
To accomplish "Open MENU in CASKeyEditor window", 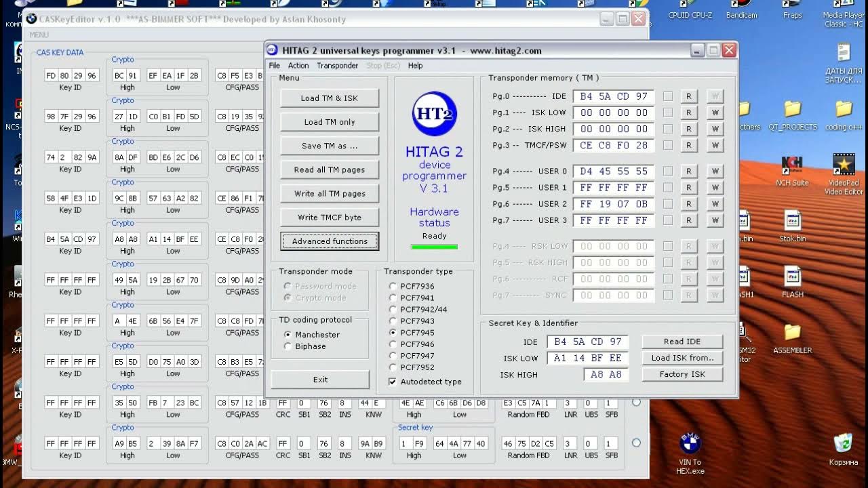I will pyautogui.click(x=39, y=35).
